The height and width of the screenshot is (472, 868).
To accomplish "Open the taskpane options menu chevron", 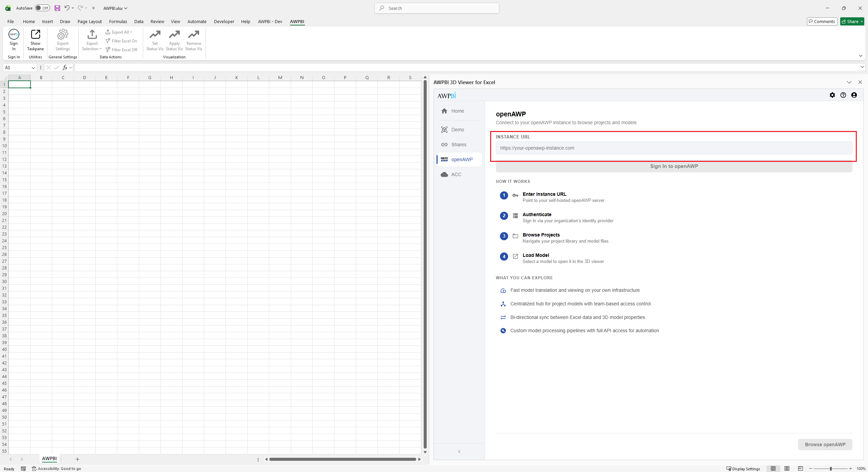I will pos(849,82).
